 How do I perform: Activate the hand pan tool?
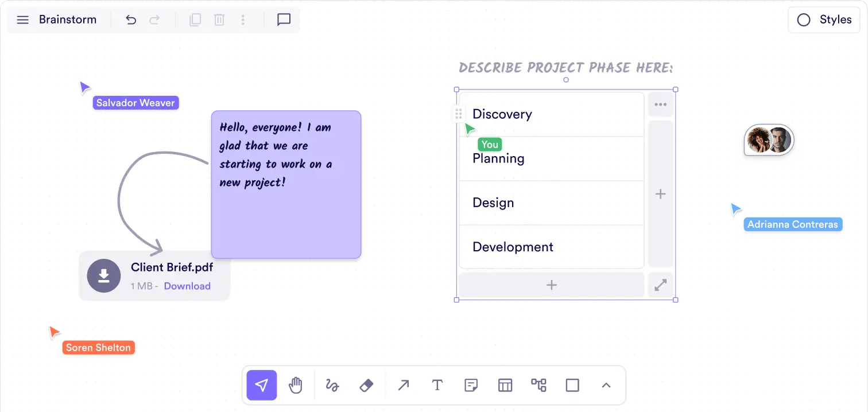[x=296, y=385]
